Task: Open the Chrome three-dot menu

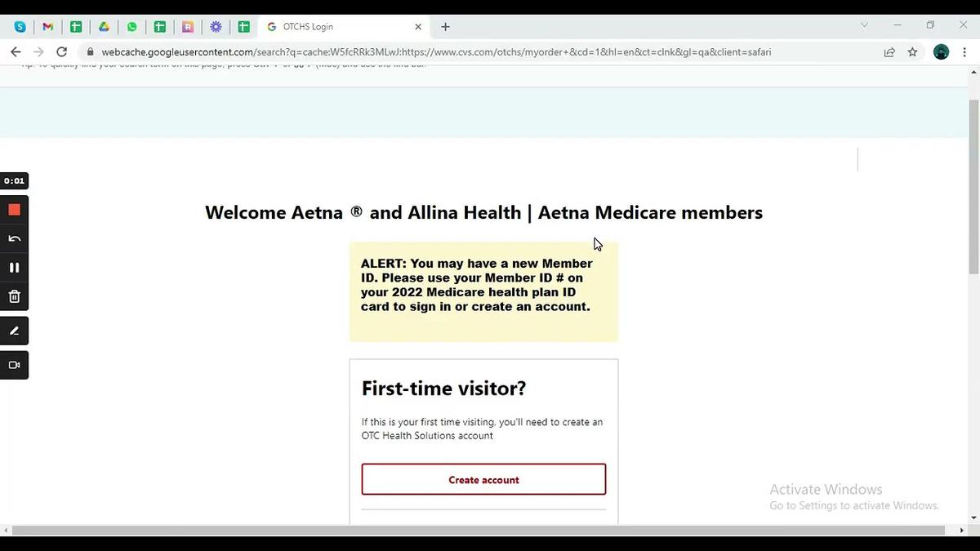Action: 964,51
